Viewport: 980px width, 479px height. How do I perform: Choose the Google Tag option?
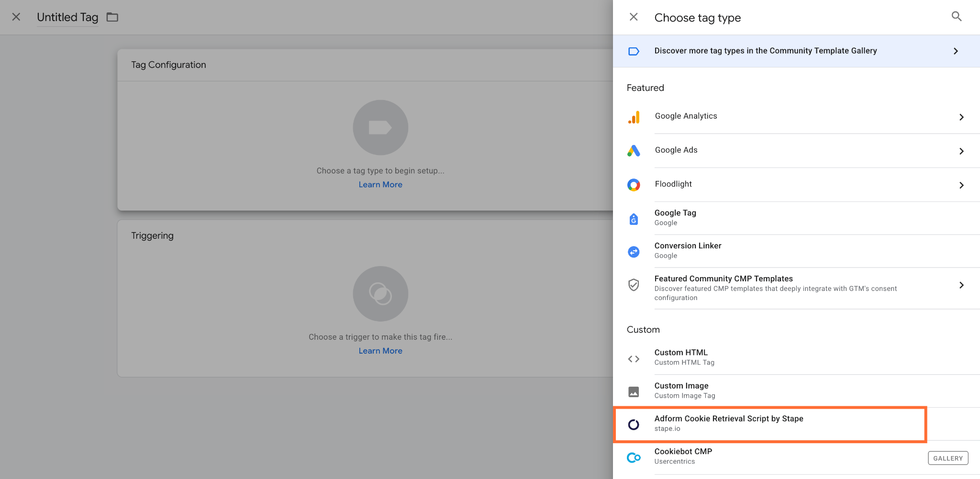(796, 218)
